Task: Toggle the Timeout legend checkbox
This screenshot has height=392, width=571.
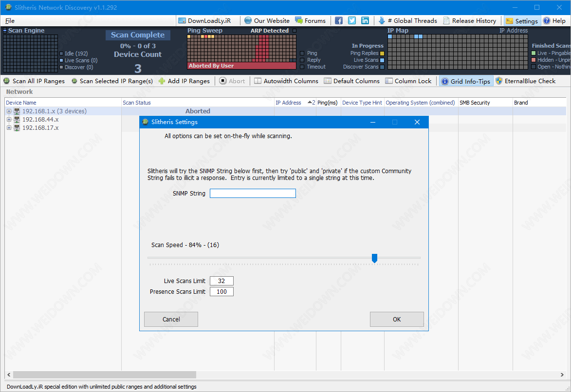Action: click(x=302, y=67)
